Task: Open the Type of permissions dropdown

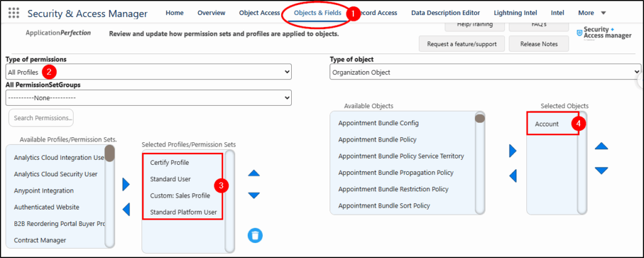Action: tap(148, 72)
